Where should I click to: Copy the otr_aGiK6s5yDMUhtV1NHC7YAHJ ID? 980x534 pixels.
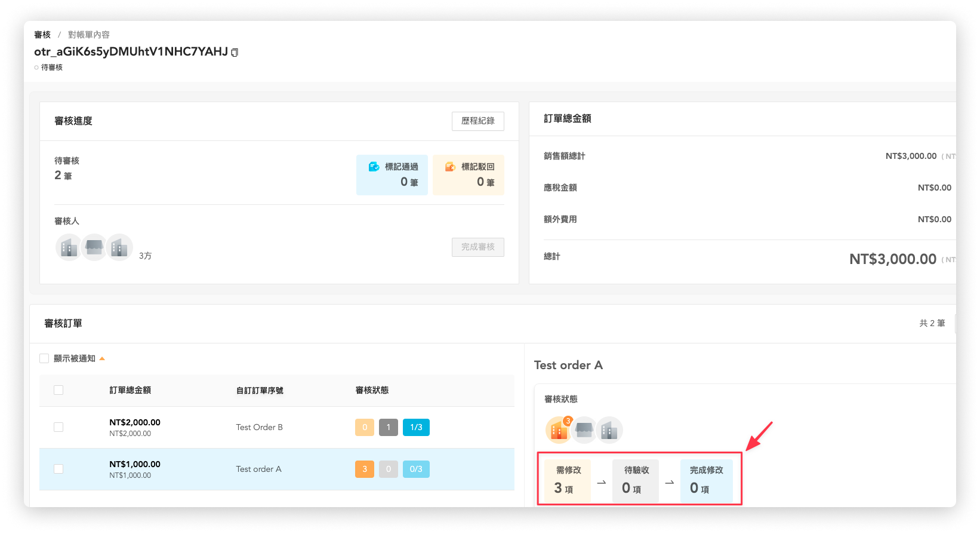coord(235,53)
